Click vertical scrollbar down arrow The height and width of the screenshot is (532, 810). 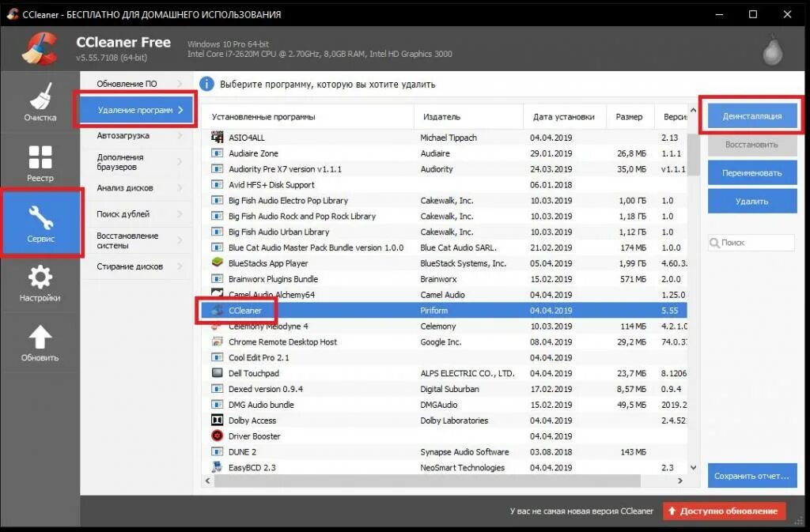[x=693, y=468]
